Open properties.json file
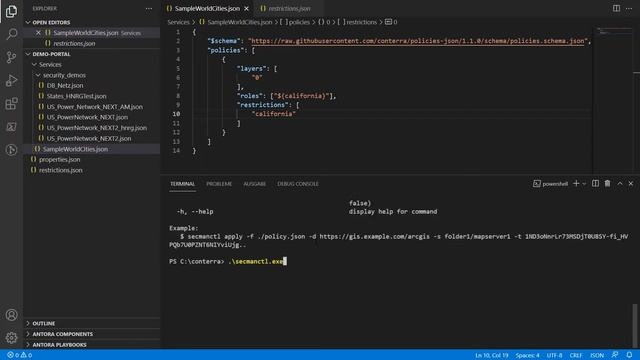The height and width of the screenshot is (360, 640). pos(59,160)
